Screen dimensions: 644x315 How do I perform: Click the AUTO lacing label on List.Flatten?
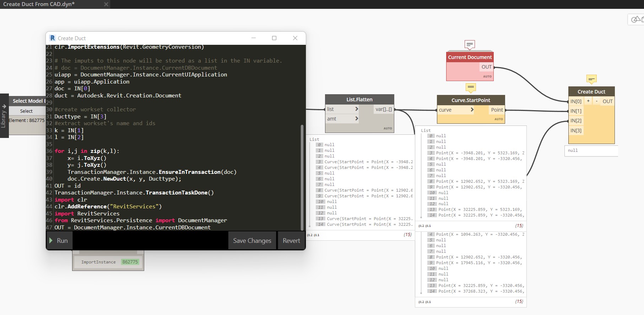(388, 128)
